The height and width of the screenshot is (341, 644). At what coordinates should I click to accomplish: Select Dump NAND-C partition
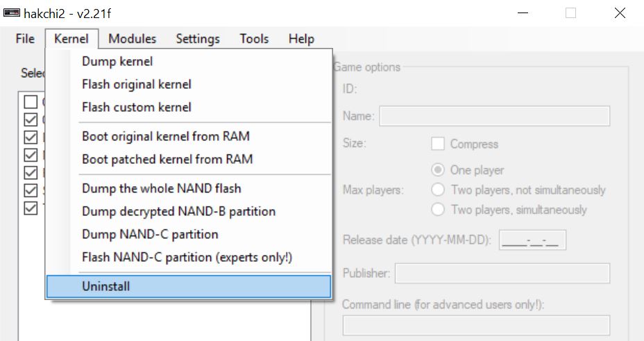pyautogui.click(x=189, y=234)
